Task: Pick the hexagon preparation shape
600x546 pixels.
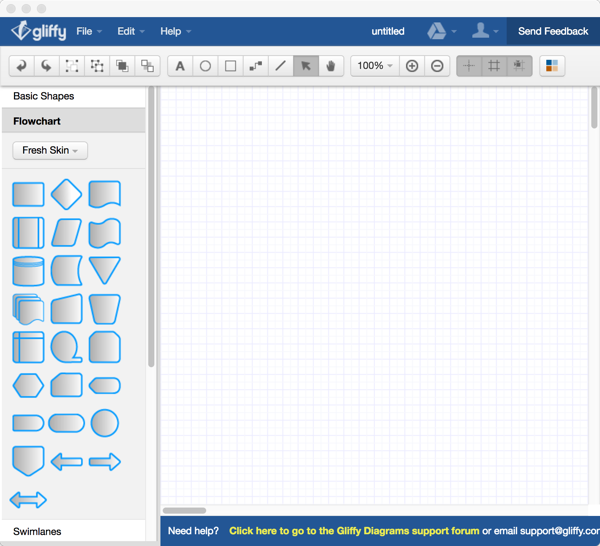Action: [28, 385]
